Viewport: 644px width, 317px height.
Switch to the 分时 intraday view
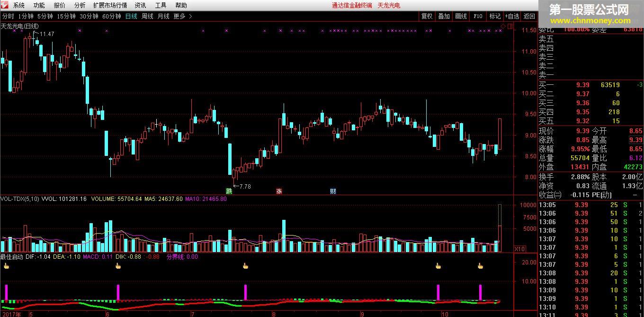tap(8, 16)
